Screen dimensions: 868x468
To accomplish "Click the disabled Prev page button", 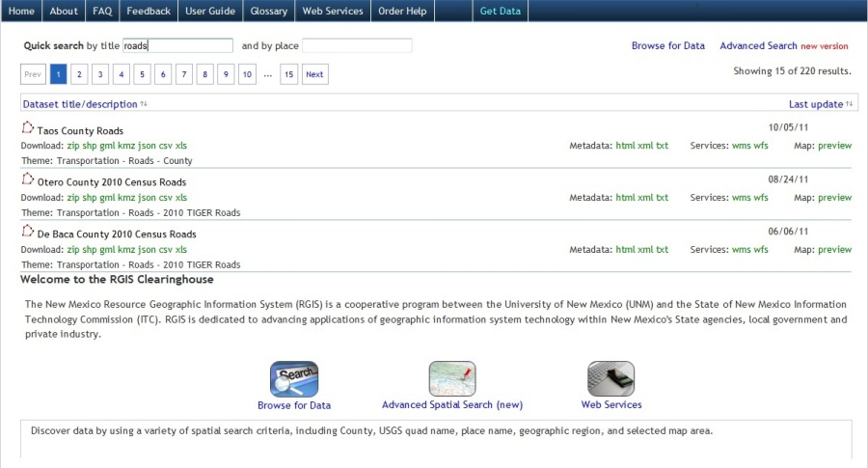I will 33,74.
